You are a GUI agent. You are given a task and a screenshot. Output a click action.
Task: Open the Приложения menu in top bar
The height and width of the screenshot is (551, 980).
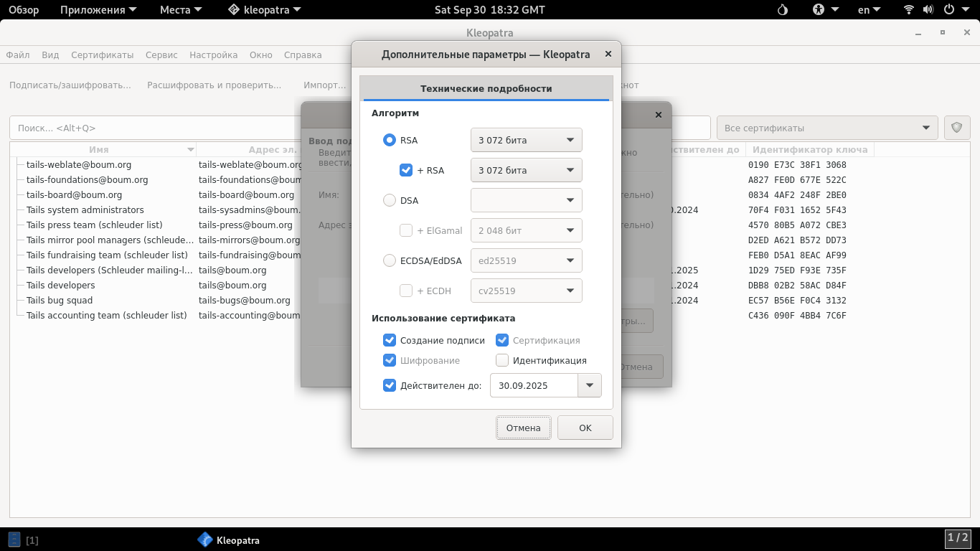click(93, 10)
